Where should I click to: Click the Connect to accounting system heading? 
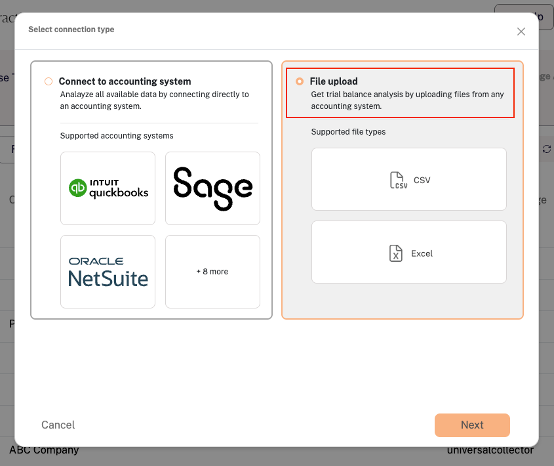125,81
